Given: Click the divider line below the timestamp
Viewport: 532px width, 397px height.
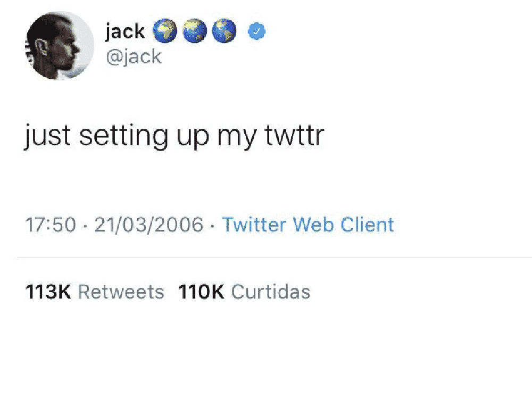Looking at the screenshot, I should [275, 258].
